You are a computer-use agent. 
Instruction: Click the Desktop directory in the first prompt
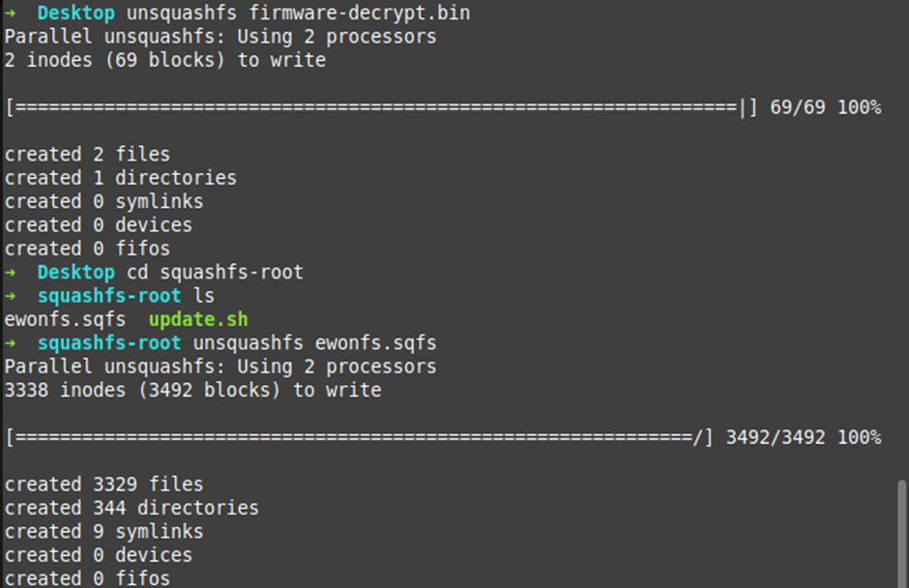pyautogui.click(x=75, y=14)
